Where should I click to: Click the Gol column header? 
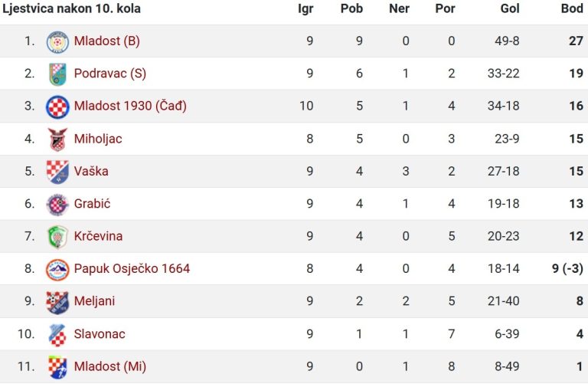(510, 8)
